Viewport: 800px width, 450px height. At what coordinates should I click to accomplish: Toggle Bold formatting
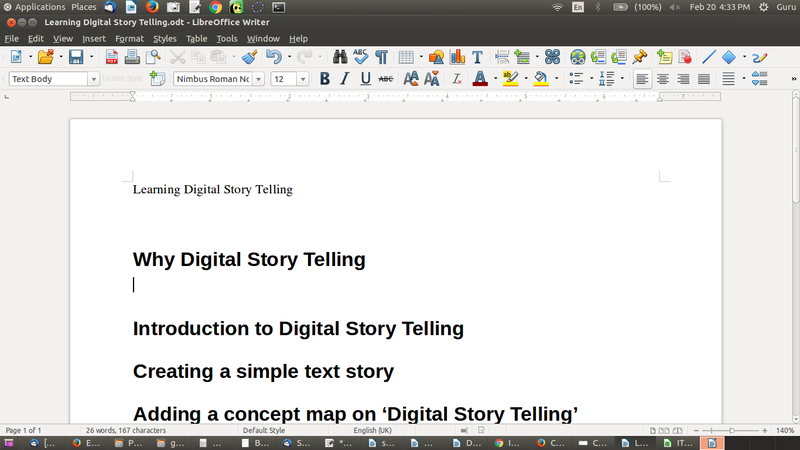pyautogui.click(x=324, y=79)
